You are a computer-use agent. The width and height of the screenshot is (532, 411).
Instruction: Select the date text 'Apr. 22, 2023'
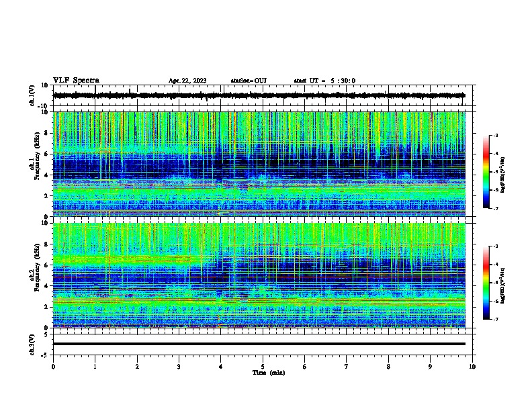[x=187, y=81]
